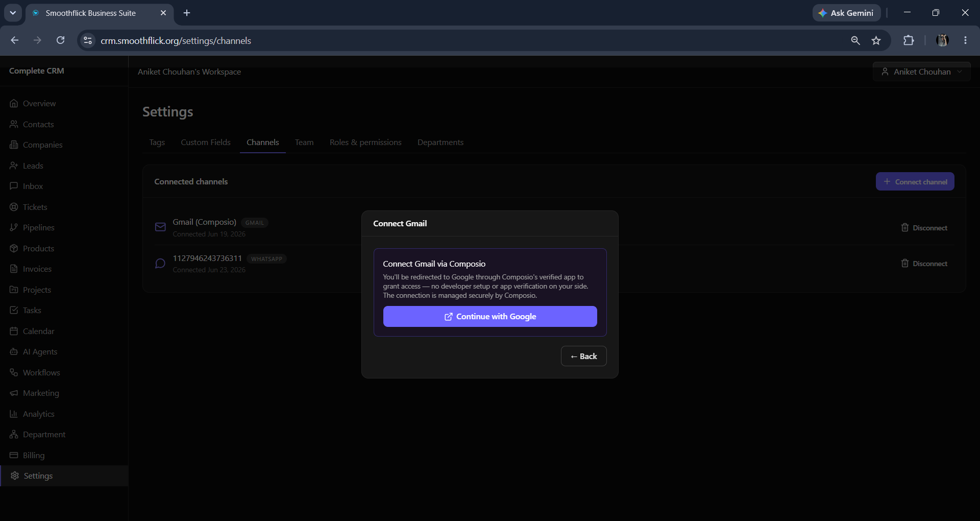Disconnect the WhatsApp 1127946243736311 channel
The height and width of the screenshot is (521, 980).
tap(924, 264)
